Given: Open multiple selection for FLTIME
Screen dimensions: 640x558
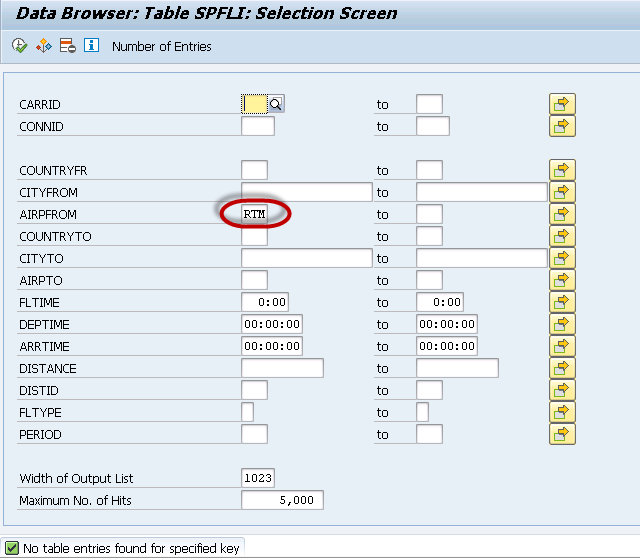Looking at the screenshot, I should pyautogui.click(x=562, y=302).
